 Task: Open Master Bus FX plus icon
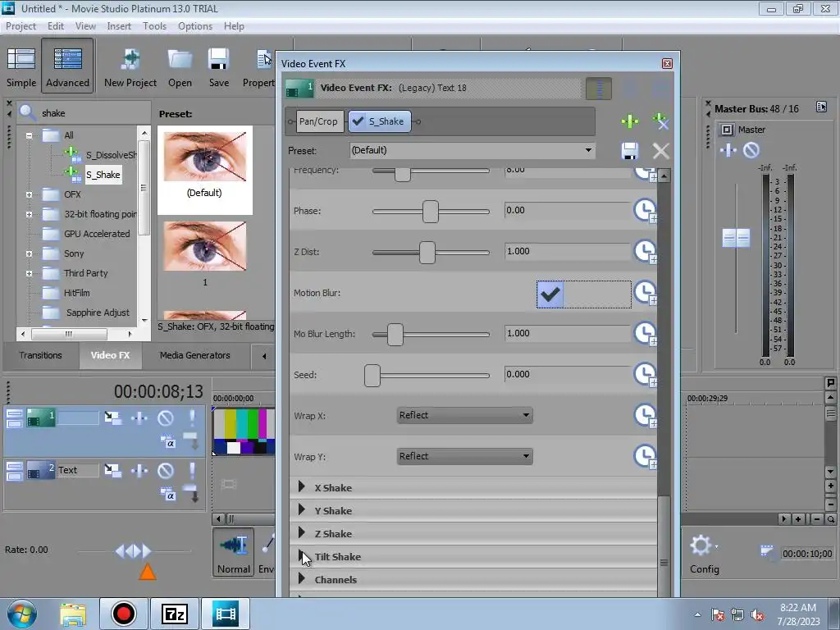(x=728, y=151)
